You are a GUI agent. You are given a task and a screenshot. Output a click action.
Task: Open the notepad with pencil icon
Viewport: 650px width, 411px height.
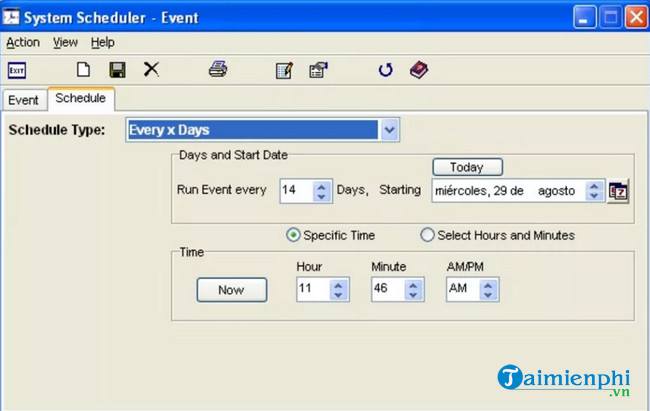pyautogui.click(x=285, y=70)
